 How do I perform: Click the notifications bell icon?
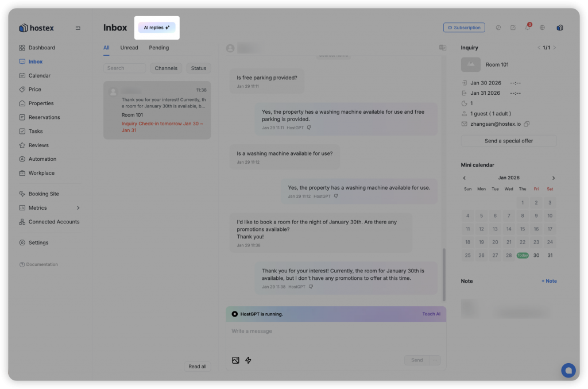pos(528,28)
